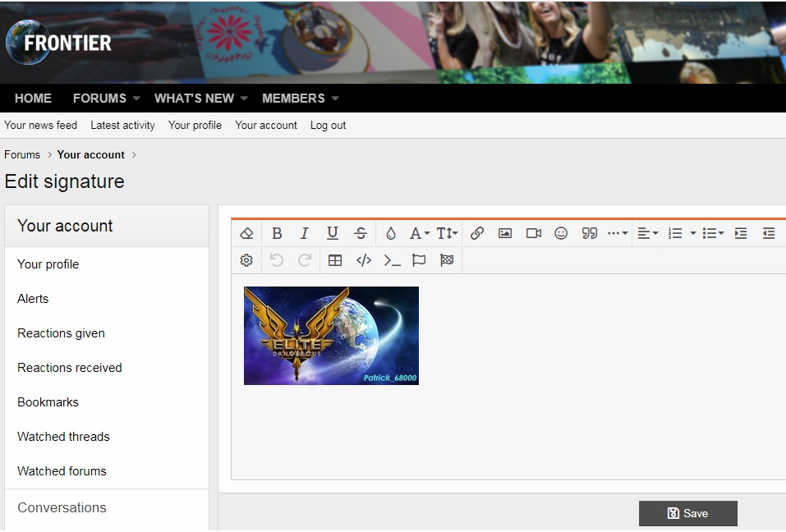This screenshot has width=786, height=532.
Task: Expand the WHAT'S NEW dropdown arrow
Action: 244,99
